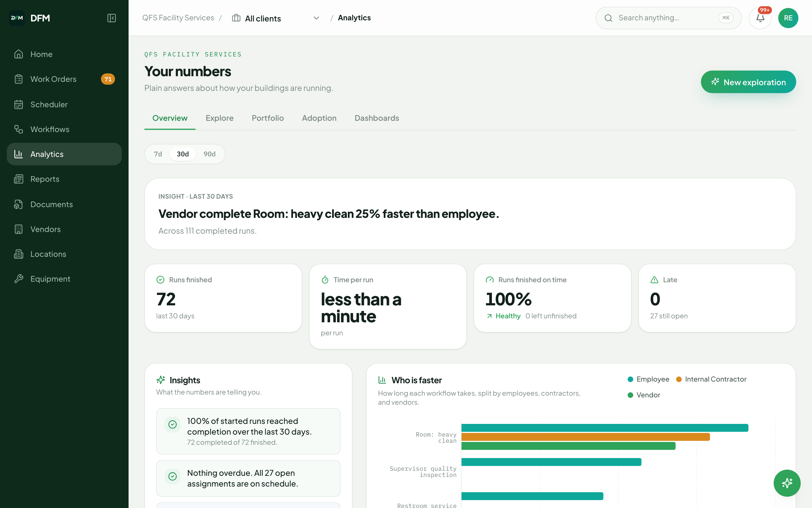Click the Supervisor quality inspection bar
812x508 pixels.
point(551,462)
